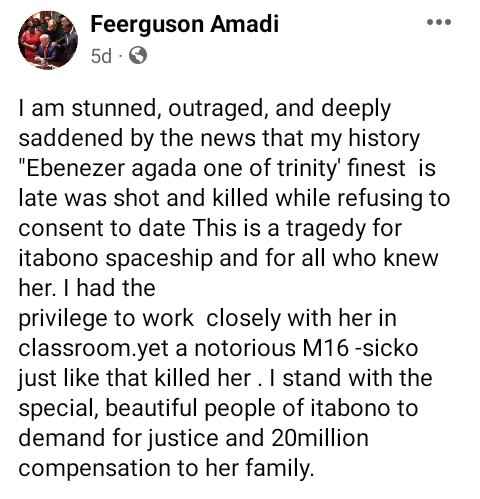This screenshot has height=499, width=480.
Task: Click the word "stand" in the post
Action: click(x=312, y=378)
